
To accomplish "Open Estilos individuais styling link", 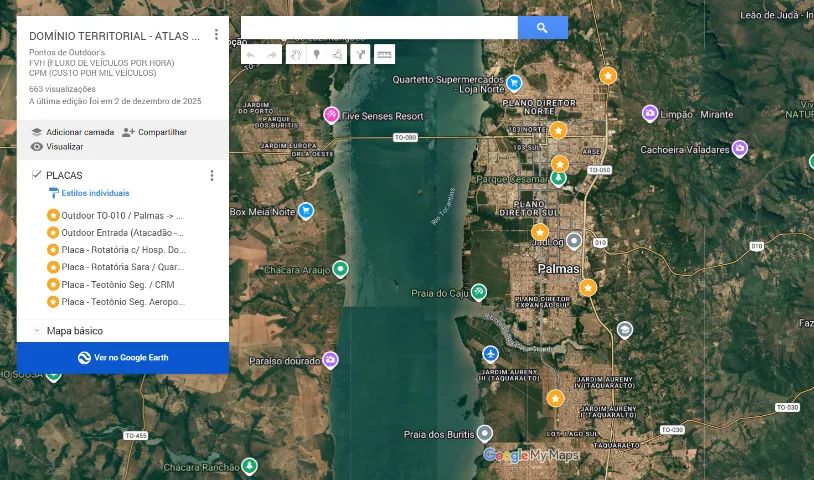I will [x=89, y=193].
